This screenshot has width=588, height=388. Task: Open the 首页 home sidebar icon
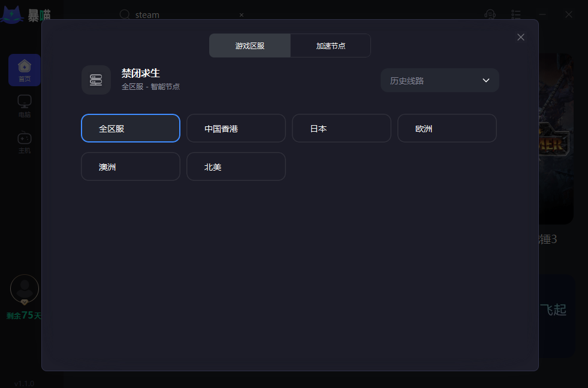coord(25,70)
